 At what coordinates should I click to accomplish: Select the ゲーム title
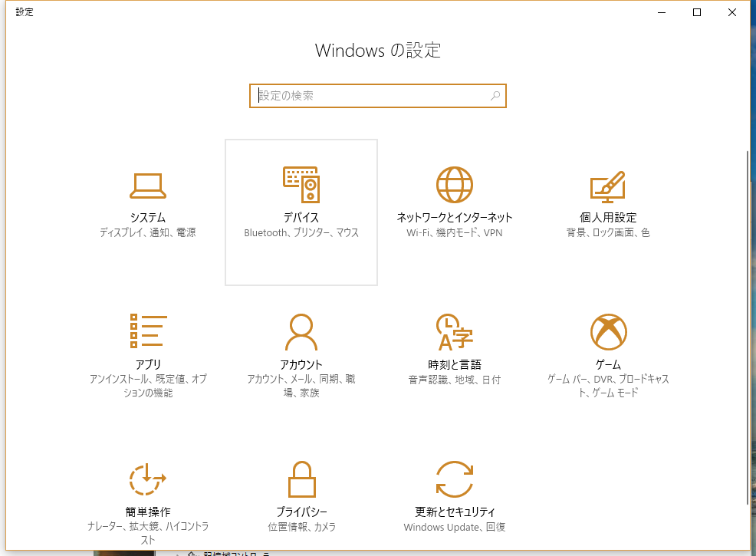pos(609,364)
